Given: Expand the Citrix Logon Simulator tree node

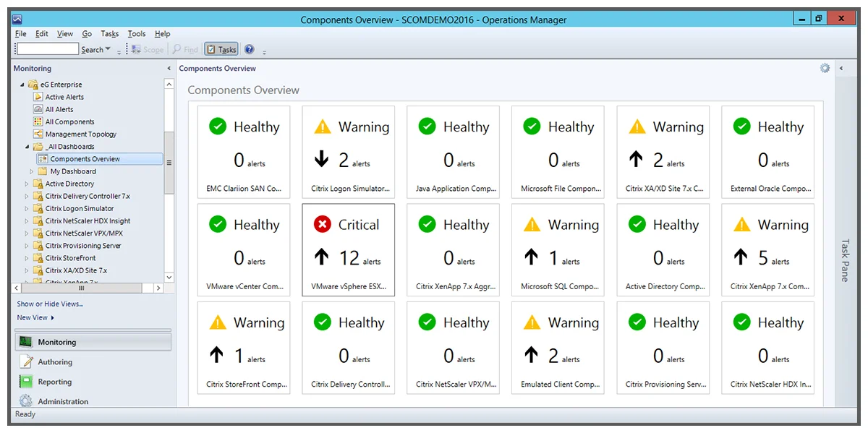Looking at the screenshot, I should [27, 208].
